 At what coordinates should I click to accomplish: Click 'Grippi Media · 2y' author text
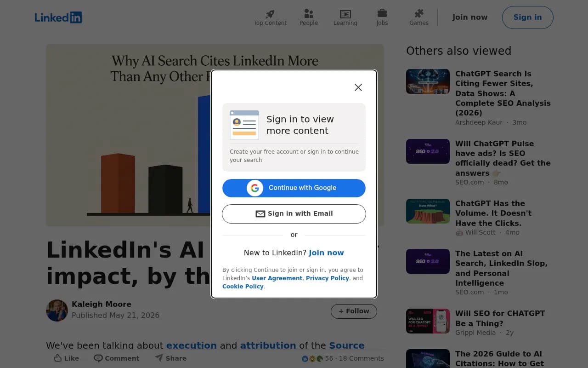[484, 333]
